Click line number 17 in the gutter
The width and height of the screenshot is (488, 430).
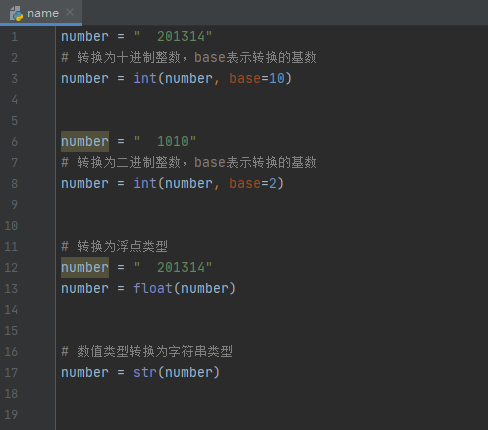click(x=11, y=373)
